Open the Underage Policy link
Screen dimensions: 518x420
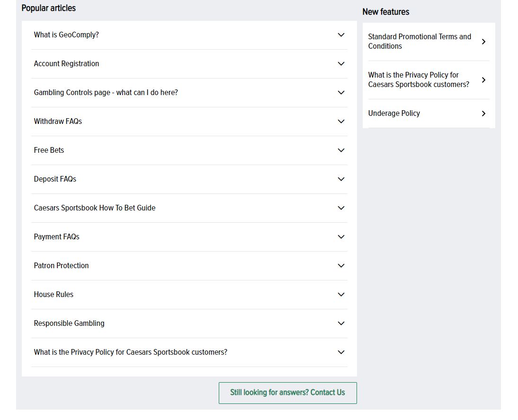[x=394, y=113]
